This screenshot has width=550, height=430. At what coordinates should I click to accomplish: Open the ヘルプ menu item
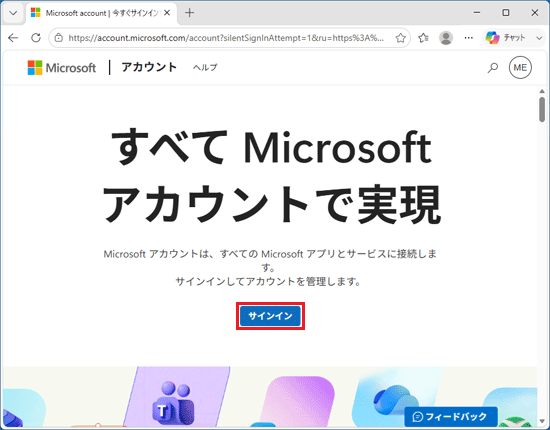coord(205,67)
